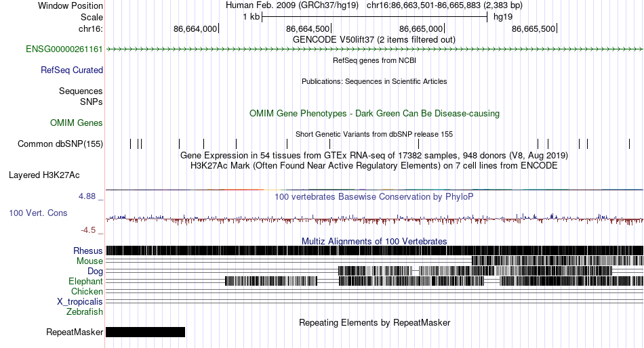Click the X_tropicalis species label
644x348 pixels.
pos(80,302)
